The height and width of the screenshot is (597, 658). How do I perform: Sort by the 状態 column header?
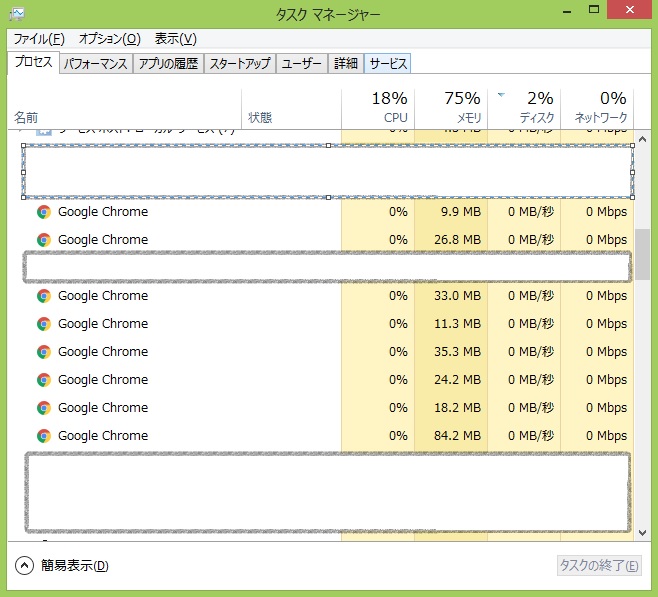[291, 109]
